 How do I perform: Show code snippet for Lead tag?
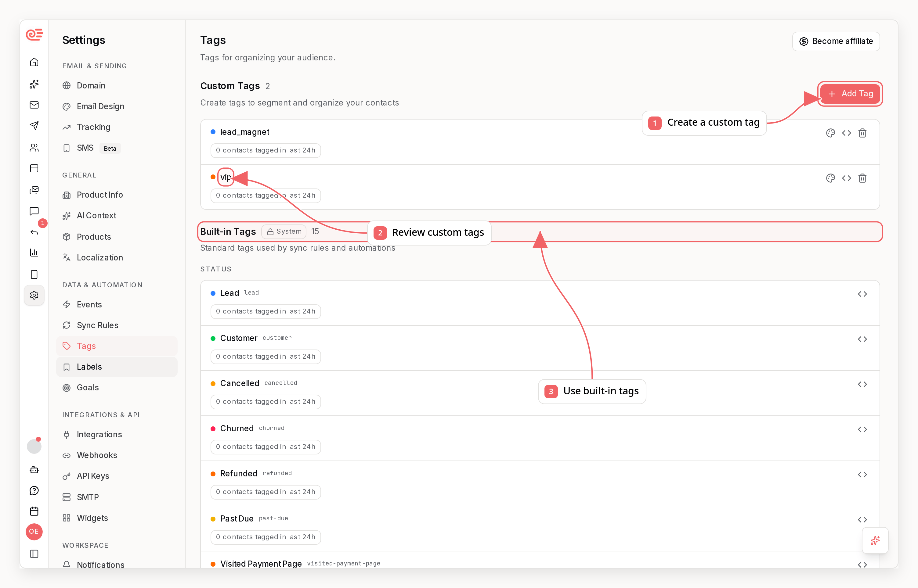862,294
